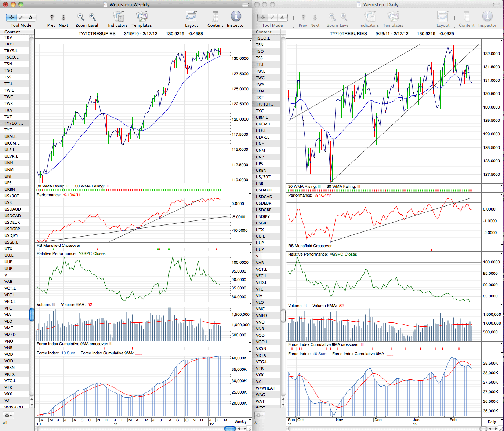Image resolution: width=504 pixels, height=431 pixels.
Task: Select TSCO.L in Weekly symbol list
Action: (15, 57)
